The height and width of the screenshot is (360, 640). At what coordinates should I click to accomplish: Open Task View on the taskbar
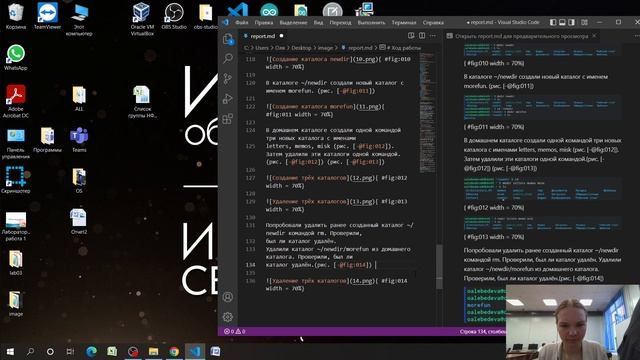[x=70, y=351]
